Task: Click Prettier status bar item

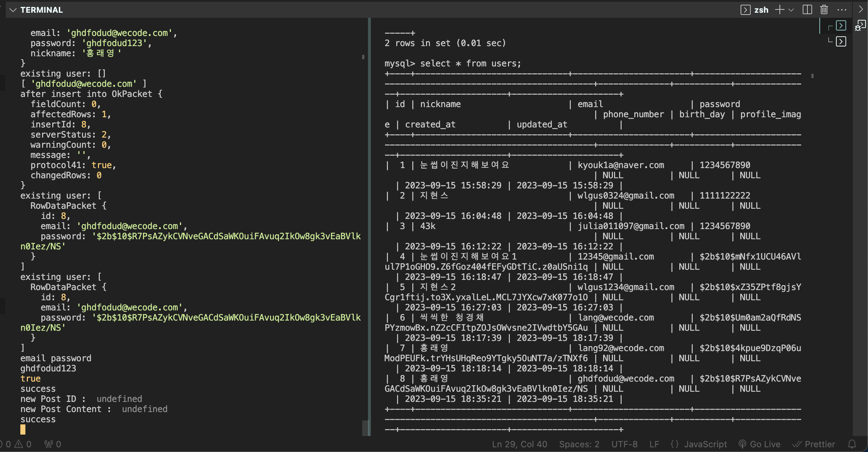Action: (814, 444)
